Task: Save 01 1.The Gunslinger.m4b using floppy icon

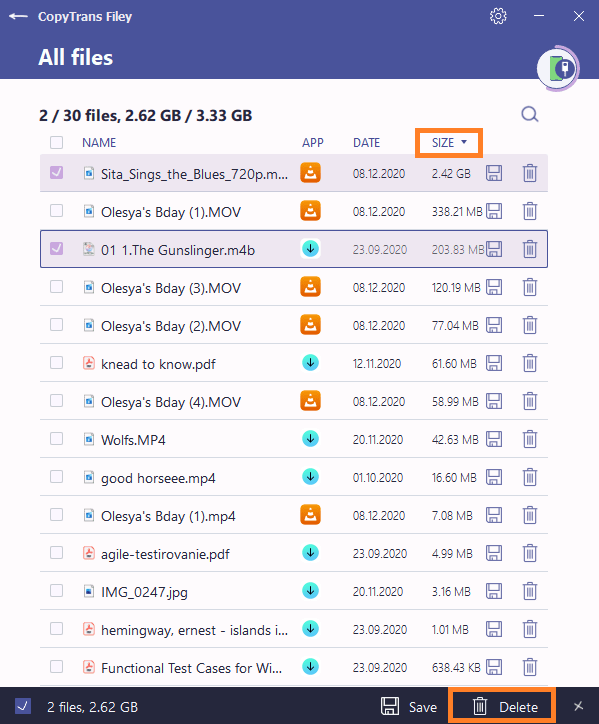Action: pos(494,249)
